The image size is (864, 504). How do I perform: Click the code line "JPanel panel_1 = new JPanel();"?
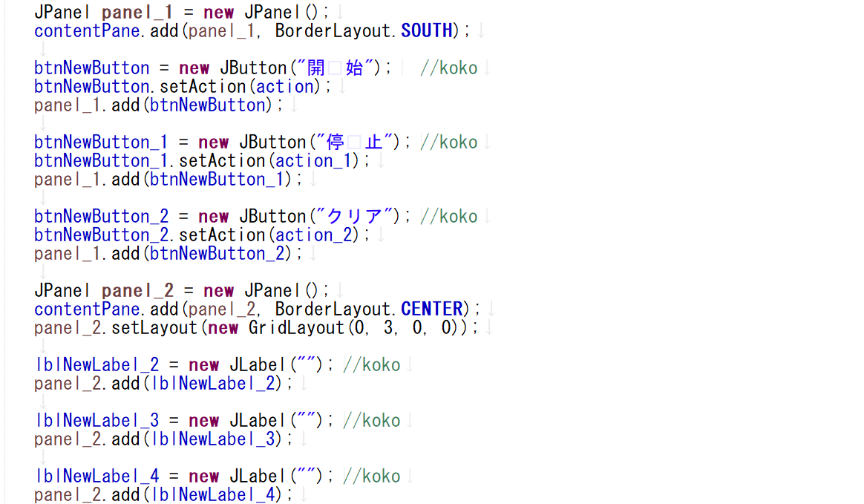pyautogui.click(x=181, y=12)
